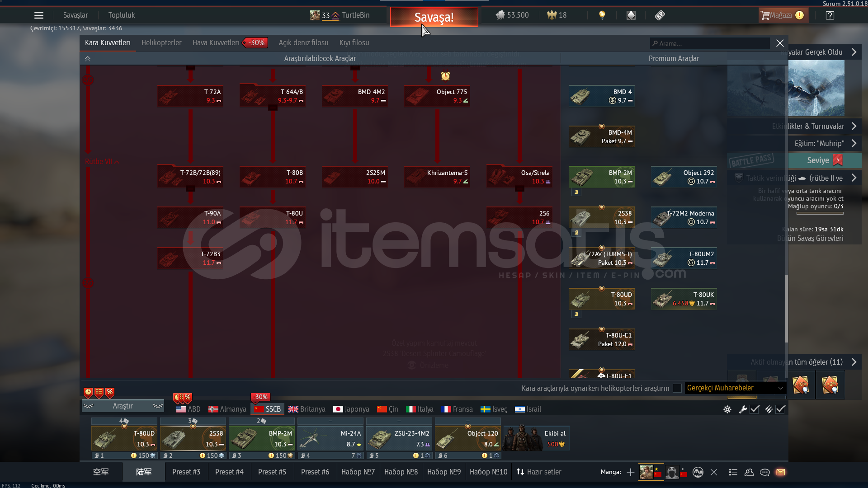The width and height of the screenshot is (868, 488).
Task: Switch to the Helikopterler tab
Action: 161,43
